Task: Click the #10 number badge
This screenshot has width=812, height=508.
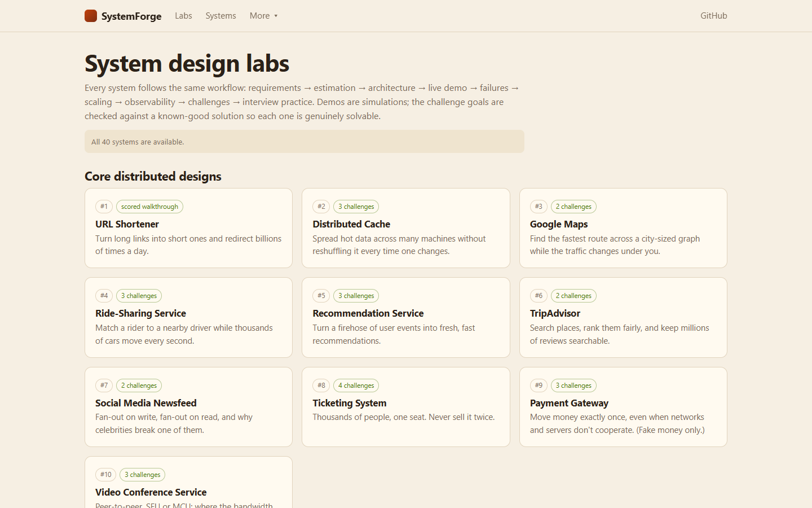Action: pyautogui.click(x=106, y=475)
